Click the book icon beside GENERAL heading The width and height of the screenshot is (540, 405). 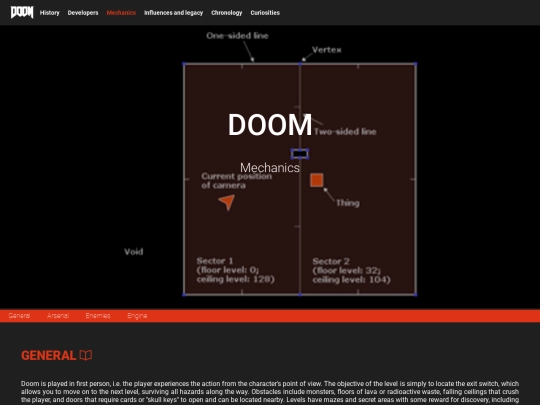pos(86,355)
